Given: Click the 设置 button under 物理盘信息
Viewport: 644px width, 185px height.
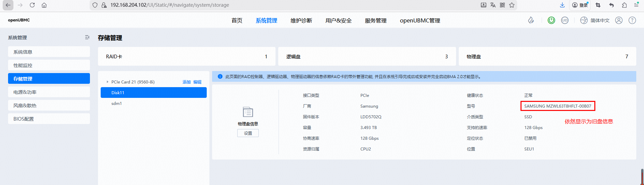Looking at the screenshot, I should coord(248,133).
